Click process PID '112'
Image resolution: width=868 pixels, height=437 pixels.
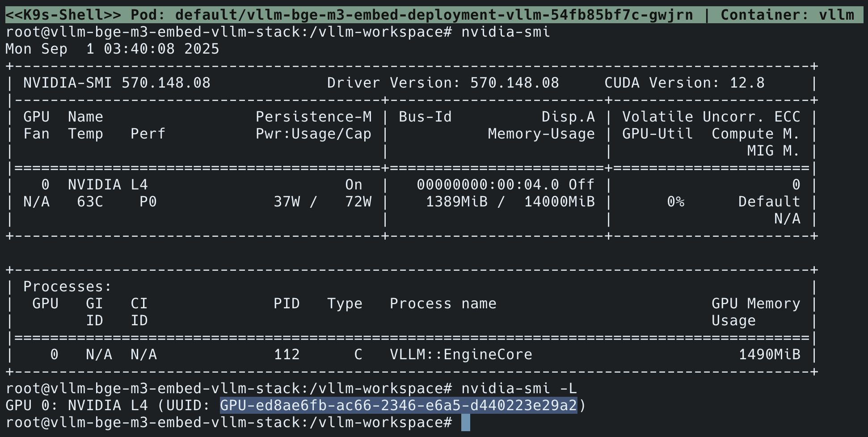coord(287,355)
